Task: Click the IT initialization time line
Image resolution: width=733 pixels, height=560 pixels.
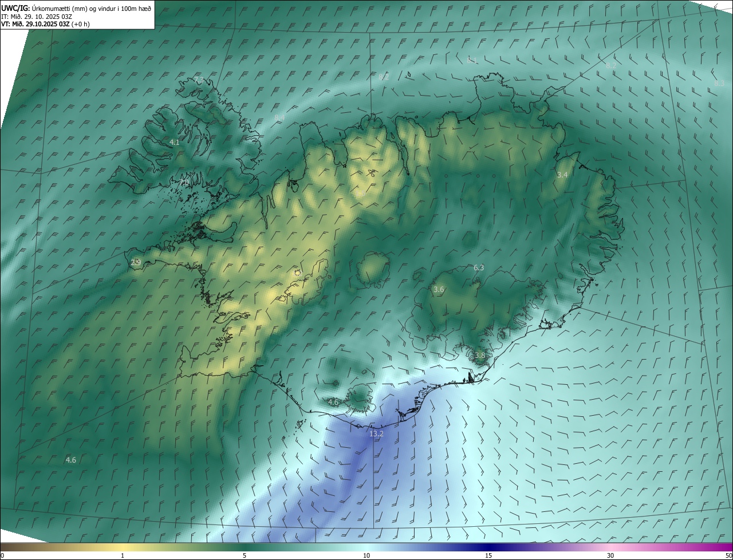Action: point(37,16)
